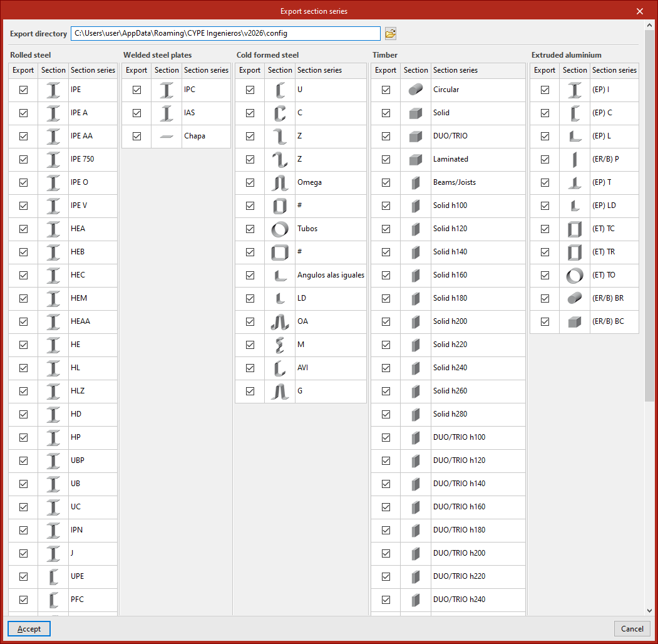This screenshot has width=658, height=644.
Task: Select the HLZ series name
Action: [x=78, y=391]
